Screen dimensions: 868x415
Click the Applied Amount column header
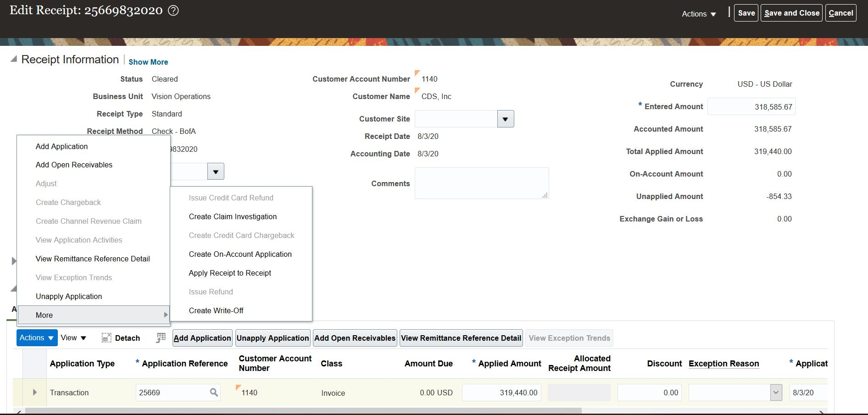[510, 364]
